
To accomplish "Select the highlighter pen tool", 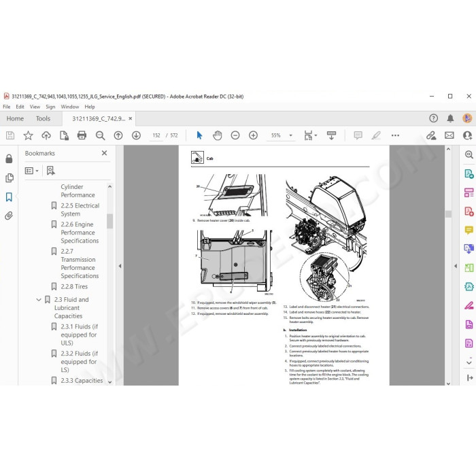I will coord(376,135).
